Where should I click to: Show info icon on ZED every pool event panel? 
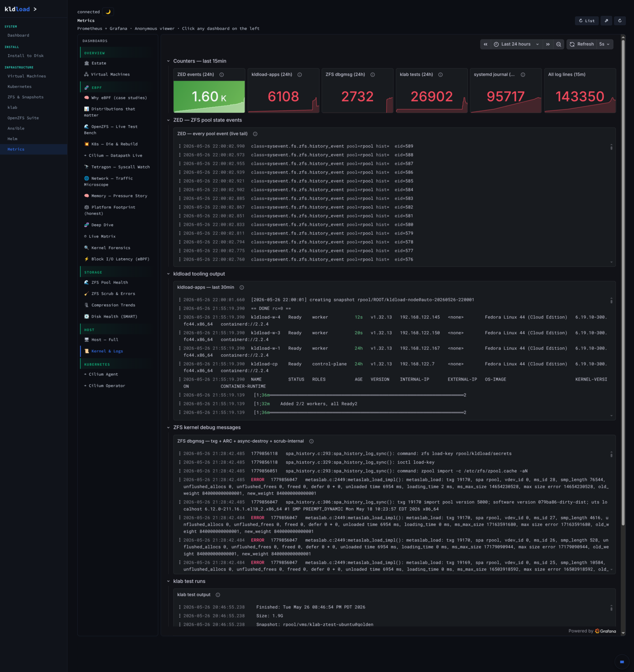pyautogui.click(x=255, y=134)
